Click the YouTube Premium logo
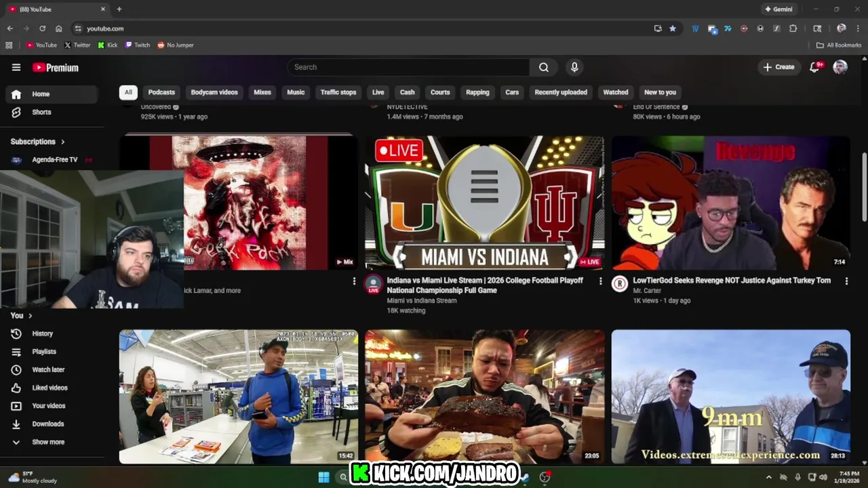Image resolution: width=868 pixels, height=488 pixels. click(56, 68)
